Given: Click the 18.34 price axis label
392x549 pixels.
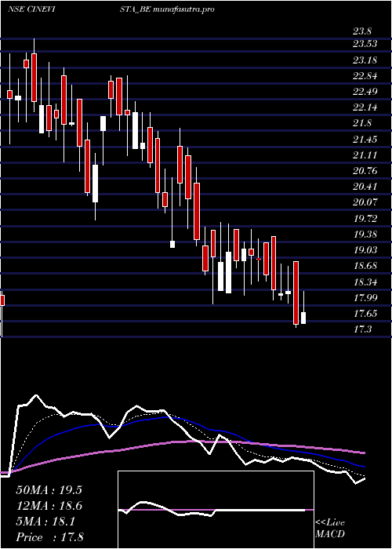Looking at the screenshot, I should point(365,282).
